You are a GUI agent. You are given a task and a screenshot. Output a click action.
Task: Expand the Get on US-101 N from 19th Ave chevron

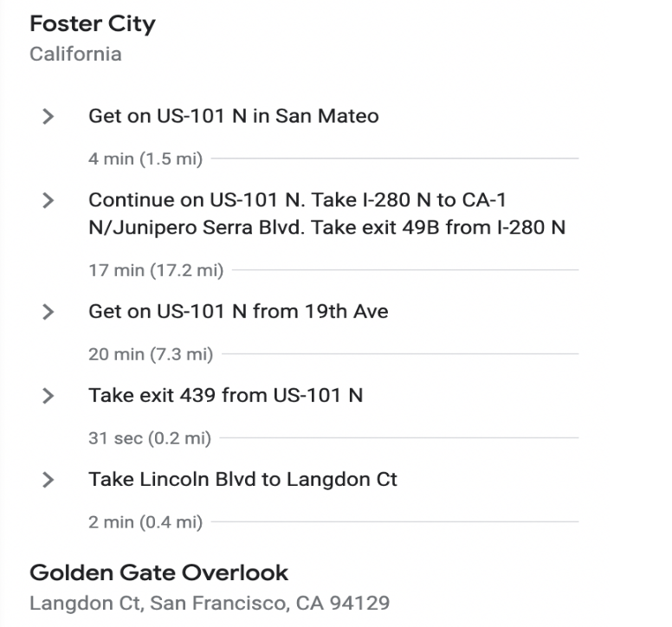(x=48, y=312)
